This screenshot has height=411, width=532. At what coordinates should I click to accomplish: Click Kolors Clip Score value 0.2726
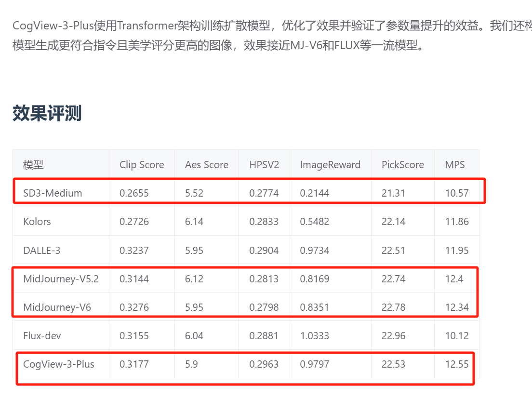click(134, 222)
